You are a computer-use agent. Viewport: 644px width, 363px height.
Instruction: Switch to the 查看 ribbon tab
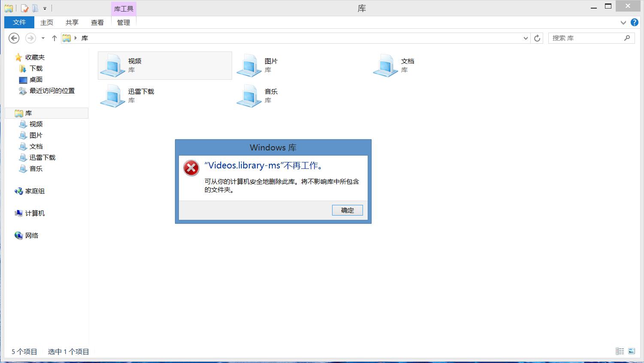click(x=97, y=22)
